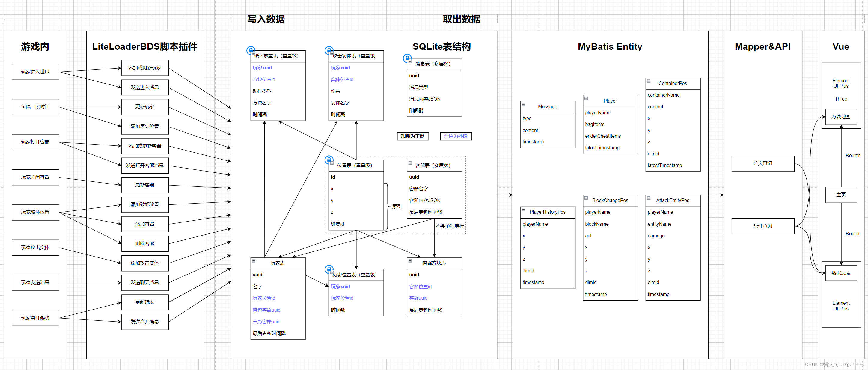The height and width of the screenshot is (370, 868).
Task: Collapse the 玩家表 table
Action: pyautogui.click(x=254, y=260)
